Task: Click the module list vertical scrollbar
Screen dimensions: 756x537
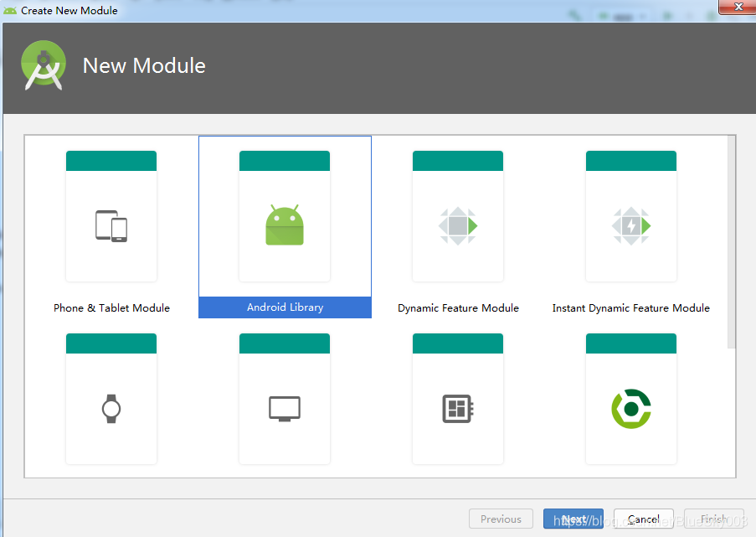Action: point(732,242)
